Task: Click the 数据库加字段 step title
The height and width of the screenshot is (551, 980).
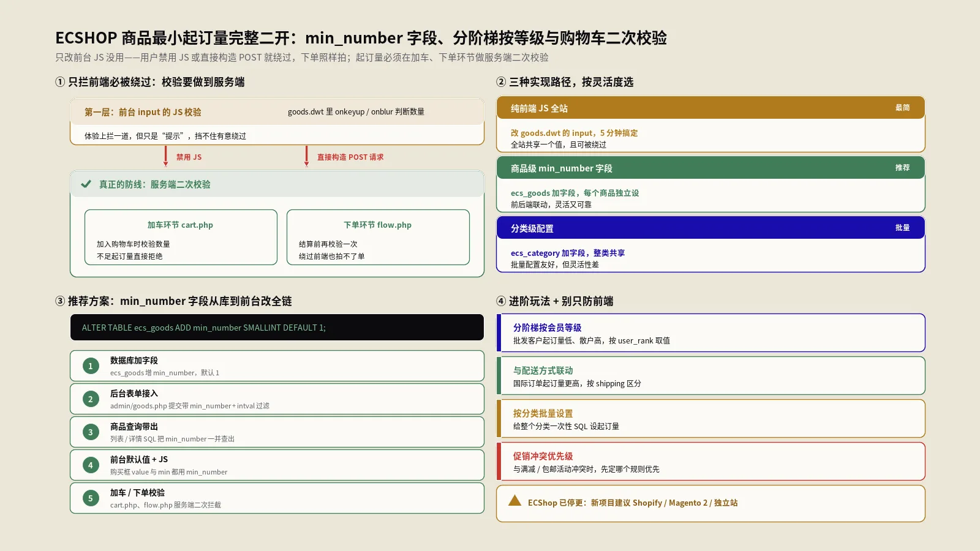Action: (134, 361)
